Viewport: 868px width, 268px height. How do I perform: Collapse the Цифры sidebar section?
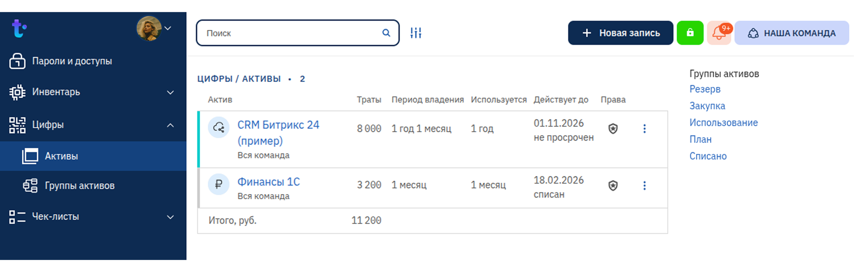point(170,125)
